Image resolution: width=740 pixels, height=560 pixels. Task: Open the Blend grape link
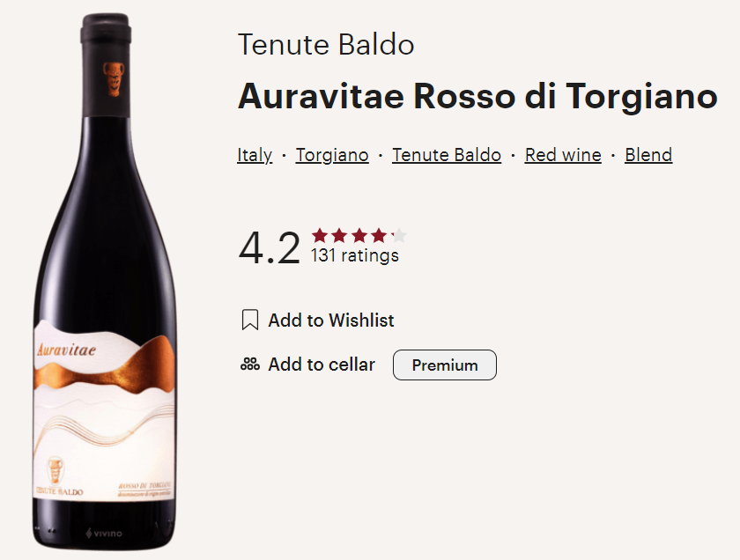pos(648,156)
